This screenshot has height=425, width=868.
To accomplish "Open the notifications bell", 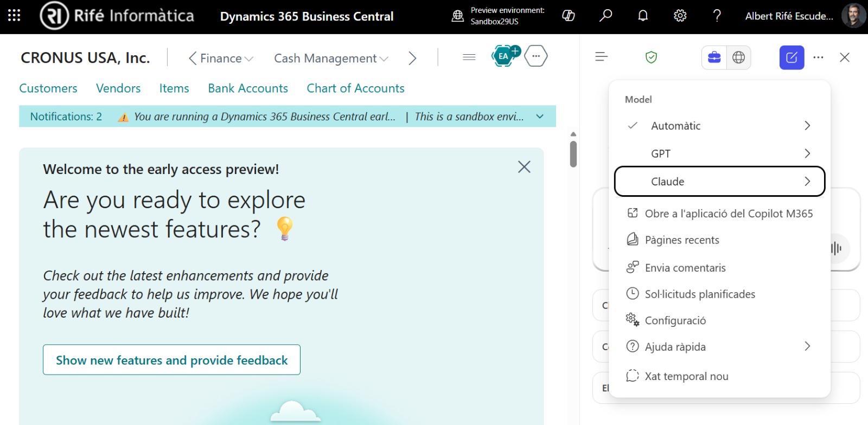I will tap(643, 16).
